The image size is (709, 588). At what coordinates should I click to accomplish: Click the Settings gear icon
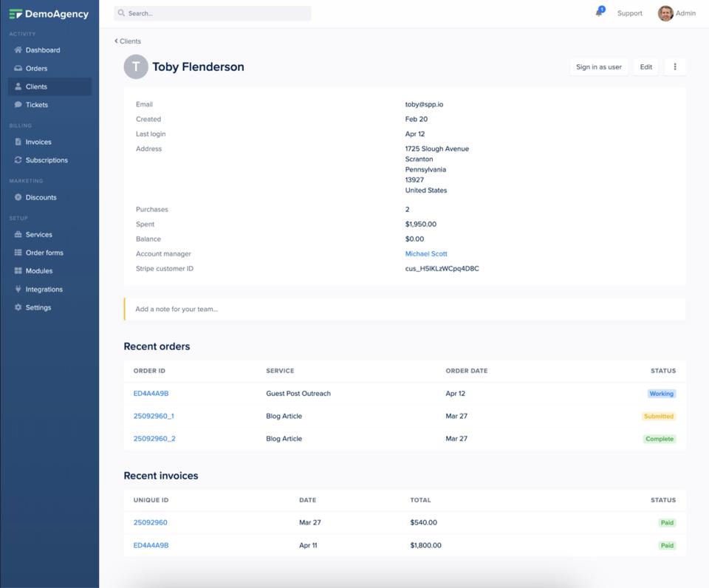coord(18,307)
